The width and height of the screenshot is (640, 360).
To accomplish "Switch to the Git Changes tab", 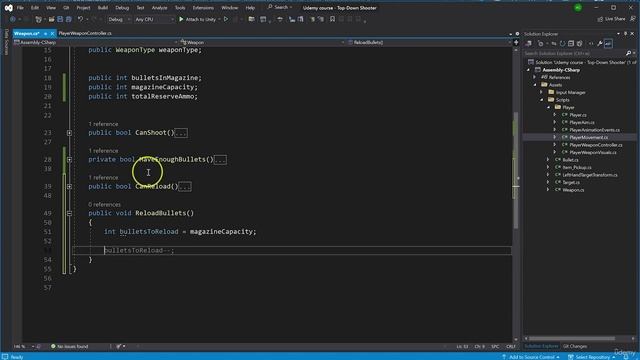I will 575,346.
